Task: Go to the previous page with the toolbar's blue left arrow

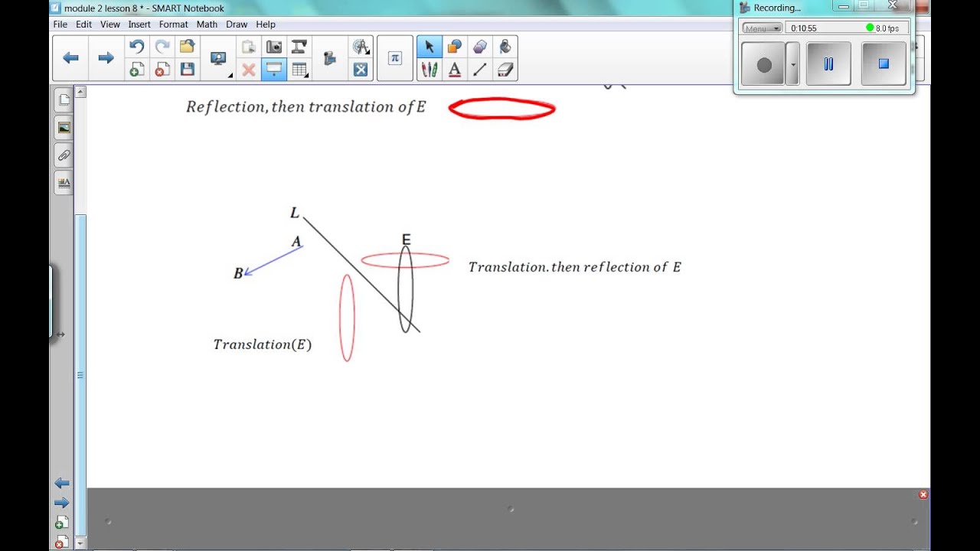Action: point(71,58)
